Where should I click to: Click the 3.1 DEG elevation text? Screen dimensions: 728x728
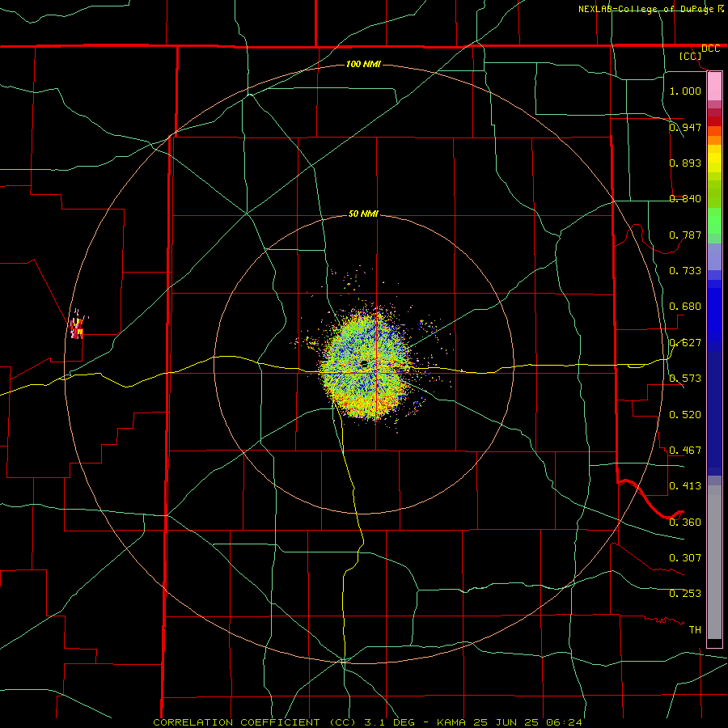(x=390, y=722)
